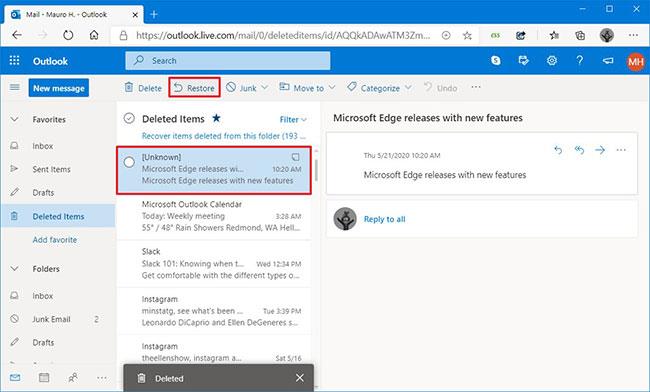Open the megaphone feedback icon
The width and height of the screenshot is (650, 392).
point(608,61)
